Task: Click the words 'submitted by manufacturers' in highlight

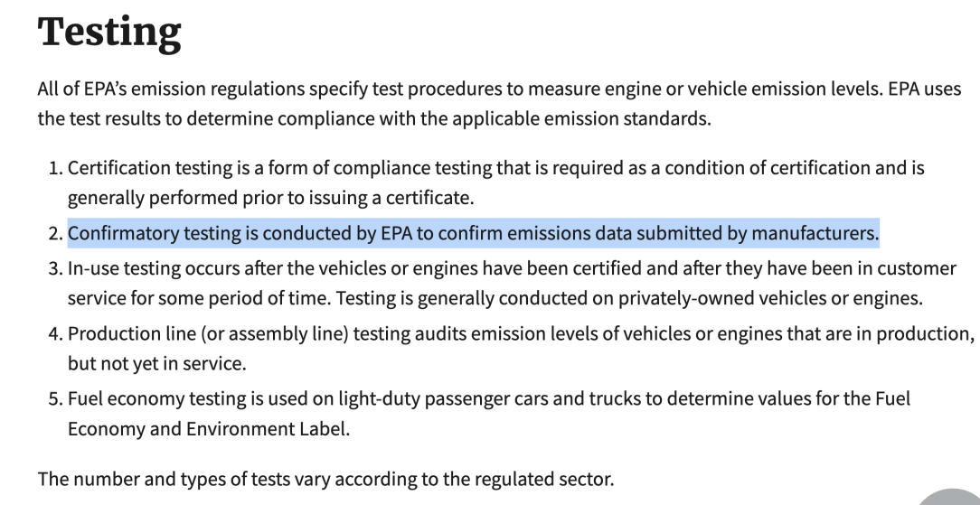Action: tap(757, 233)
